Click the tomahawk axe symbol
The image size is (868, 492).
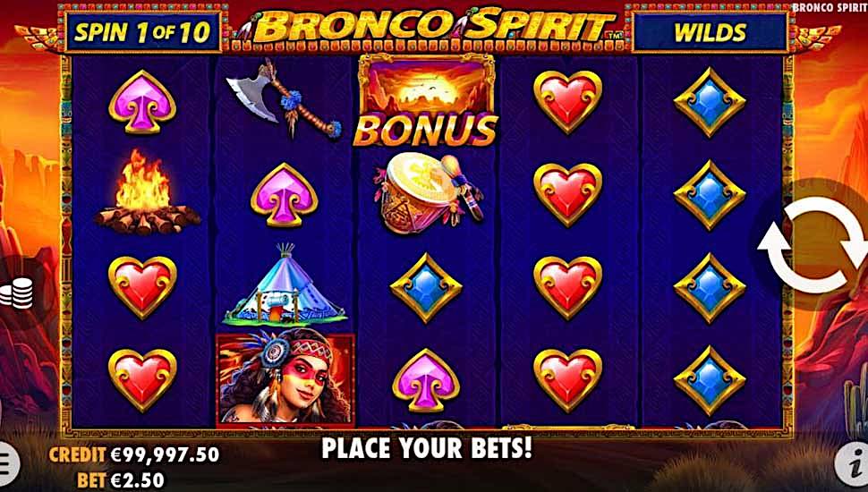282,98
